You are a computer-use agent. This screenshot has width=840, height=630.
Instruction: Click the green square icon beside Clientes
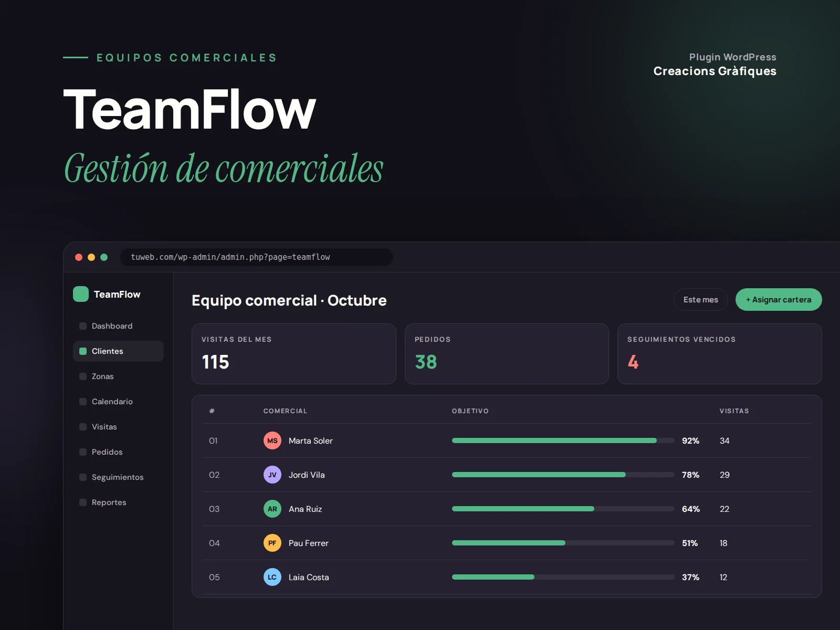point(83,351)
